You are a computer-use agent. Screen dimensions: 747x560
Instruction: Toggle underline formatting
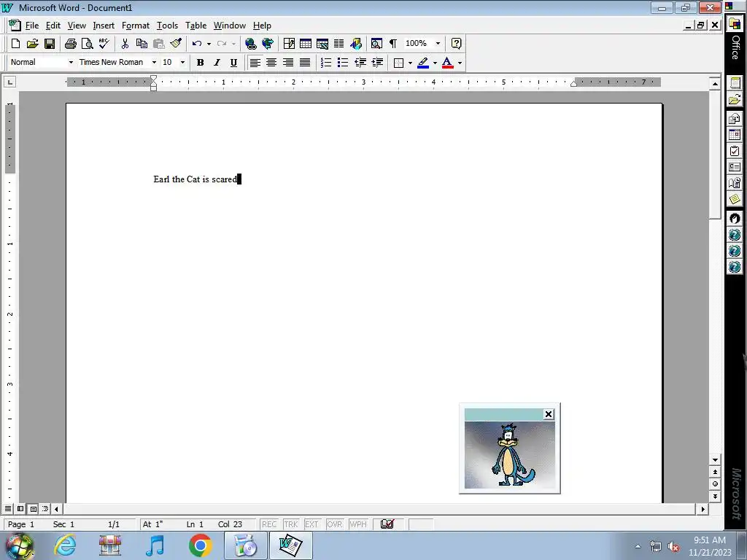coord(233,63)
